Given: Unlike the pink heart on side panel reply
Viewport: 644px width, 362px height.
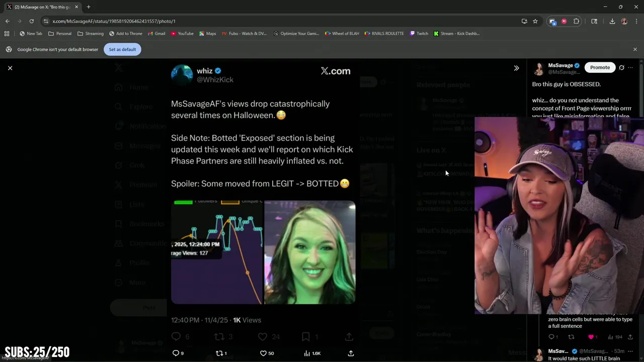Looking at the screenshot, I should tap(591, 337).
